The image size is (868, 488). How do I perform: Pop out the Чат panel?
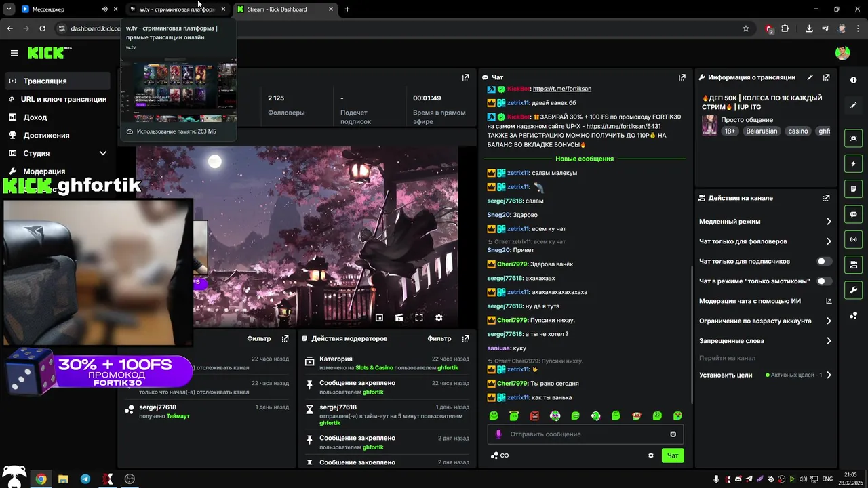point(682,77)
